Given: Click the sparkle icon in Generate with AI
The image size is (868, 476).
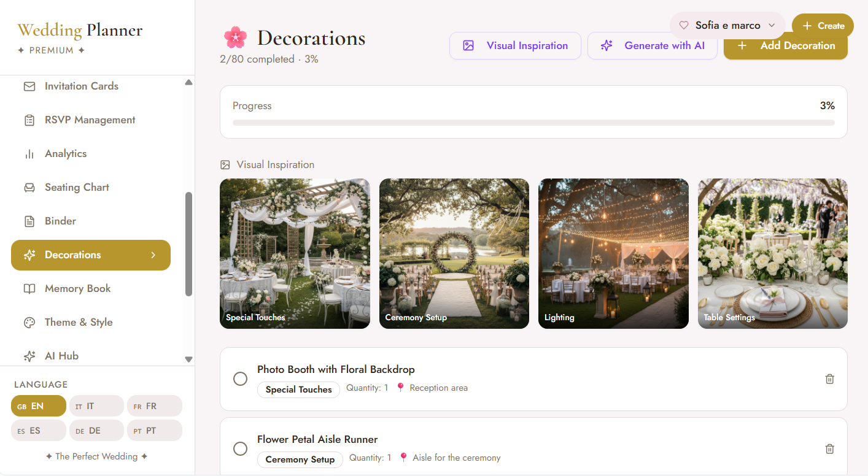Looking at the screenshot, I should [x=606, y=45].
